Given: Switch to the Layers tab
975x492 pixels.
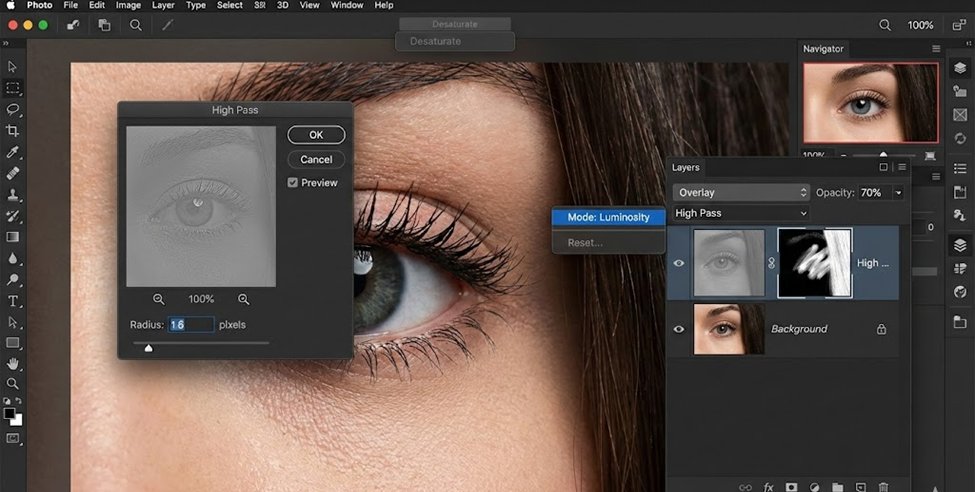Looking at the screenshot, I should pyautogui.click(x=685, y=167).
